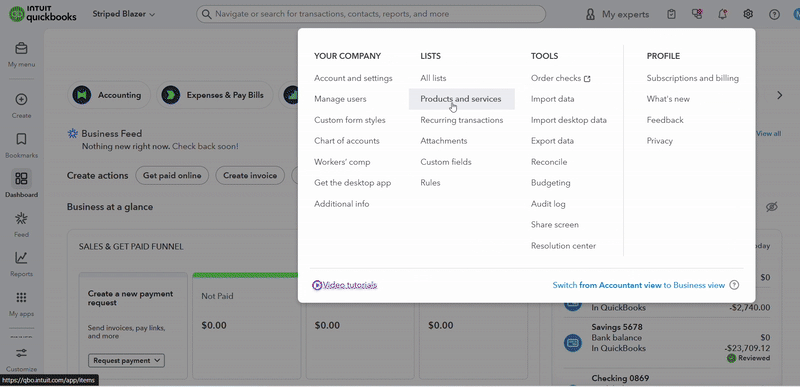Open the Create plus icon
Image resolution: width=800 pixels, height=387 pixels.
pos(21,99)
